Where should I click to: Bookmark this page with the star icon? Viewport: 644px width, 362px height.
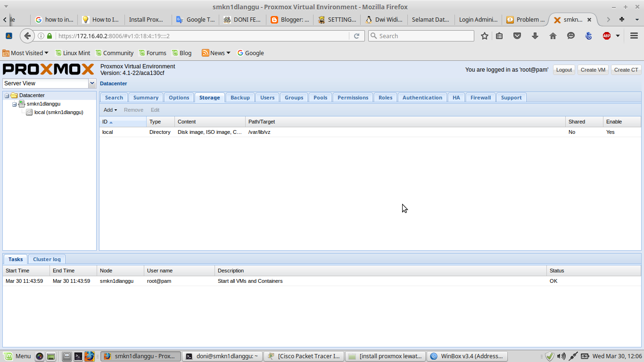pyautogui.click(x=484, y=36)
